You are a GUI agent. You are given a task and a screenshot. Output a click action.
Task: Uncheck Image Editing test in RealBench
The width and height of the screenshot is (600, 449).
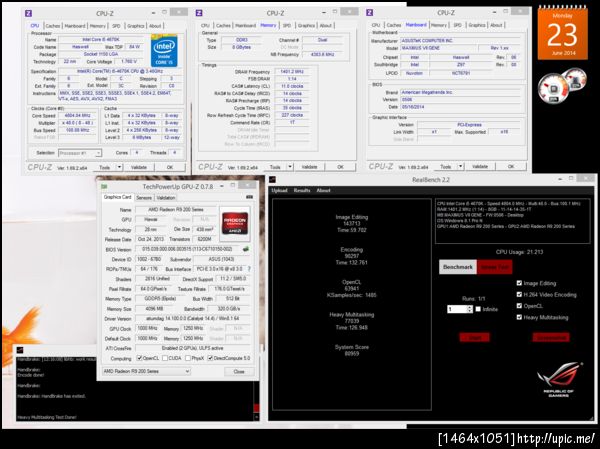point(519,283)
